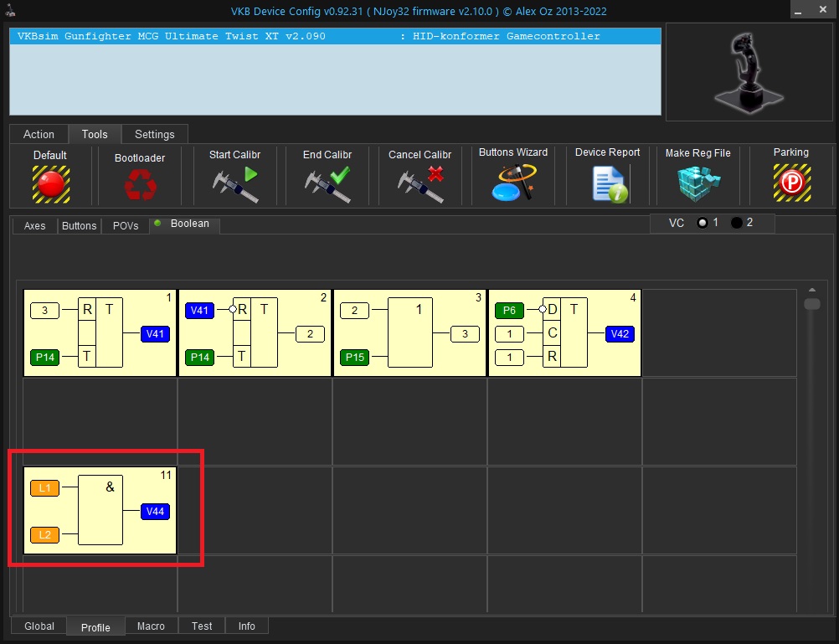
Task: Switch to the Action tab
Action: (39, 134)
